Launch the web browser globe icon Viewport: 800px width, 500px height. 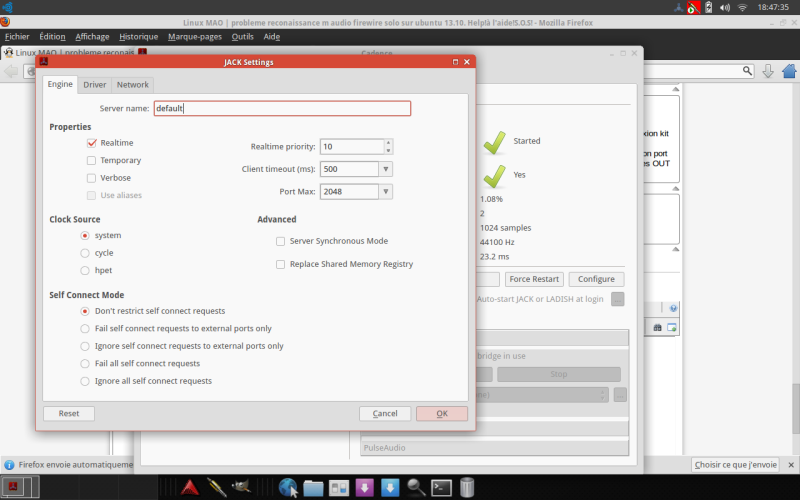288,487
